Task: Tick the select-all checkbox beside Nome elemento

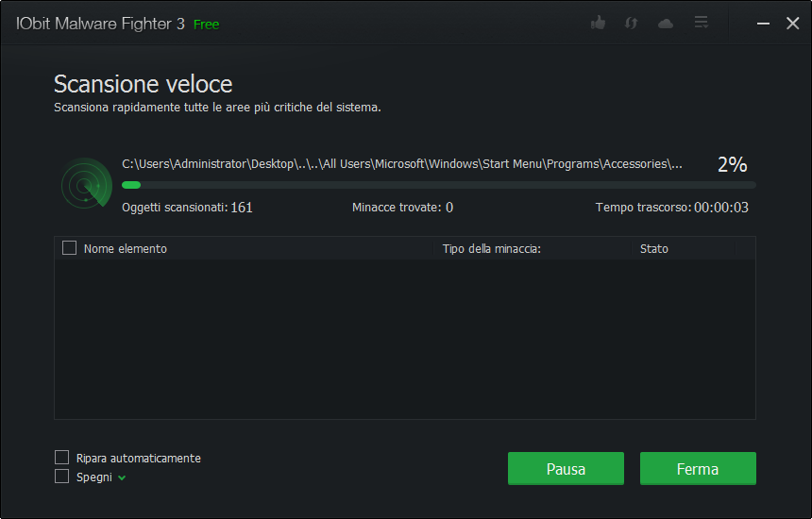Action: 69,248
